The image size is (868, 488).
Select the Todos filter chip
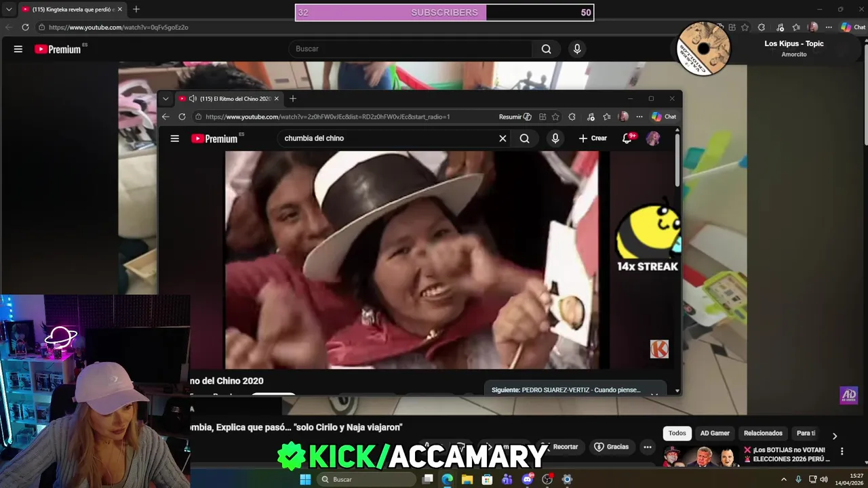pyautogui.click(x=677, y=433)
